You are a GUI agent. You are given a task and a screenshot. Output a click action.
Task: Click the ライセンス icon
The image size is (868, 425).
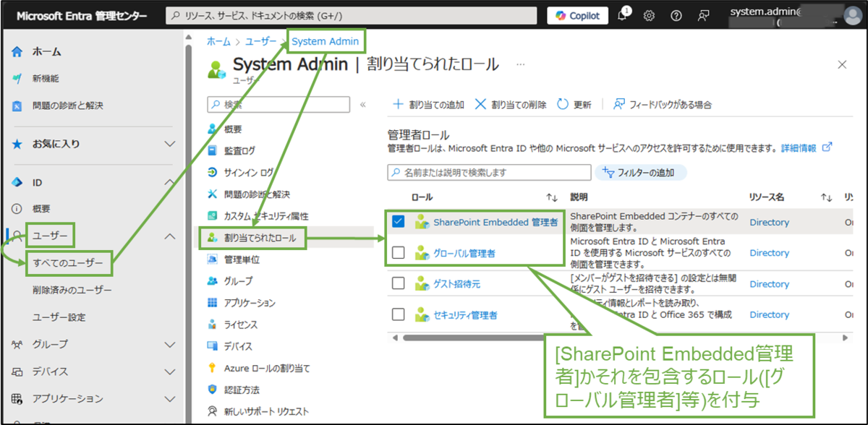coord(213,325)
